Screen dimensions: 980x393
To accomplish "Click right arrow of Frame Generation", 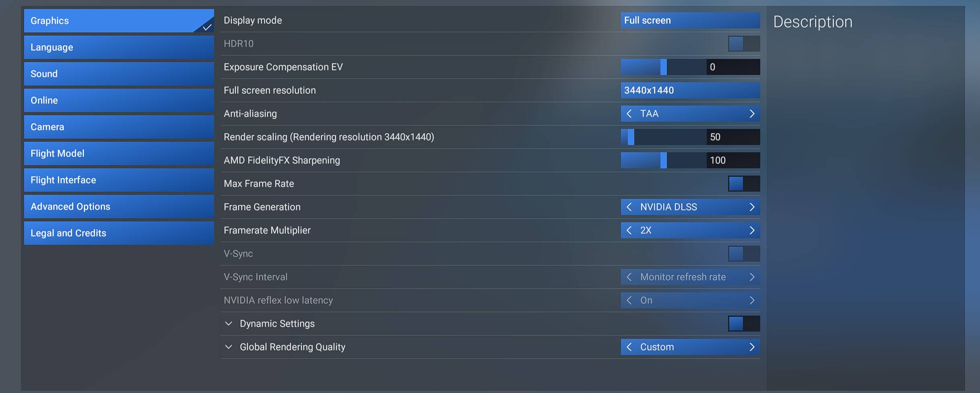I will point(752,207).
